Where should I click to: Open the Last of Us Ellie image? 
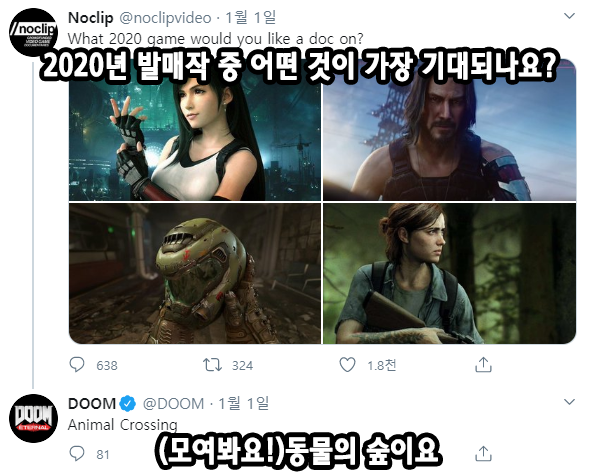click(x=449, y=274)
